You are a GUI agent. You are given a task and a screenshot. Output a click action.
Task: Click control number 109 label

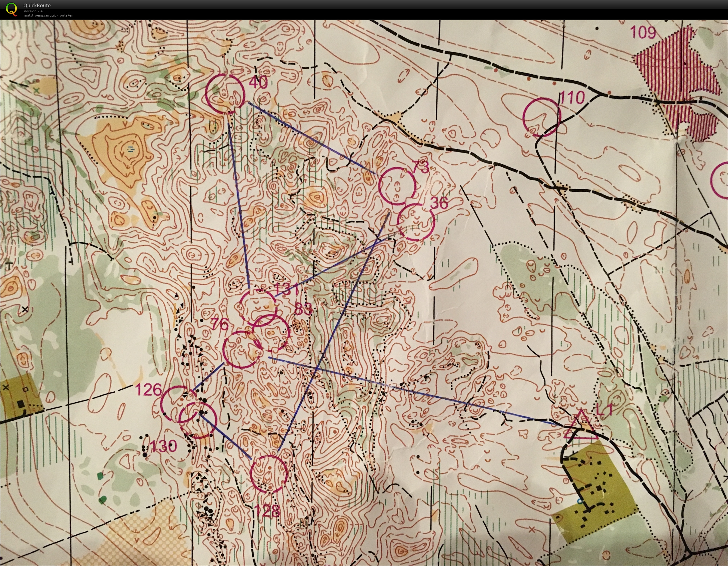(x=643, y=32)
